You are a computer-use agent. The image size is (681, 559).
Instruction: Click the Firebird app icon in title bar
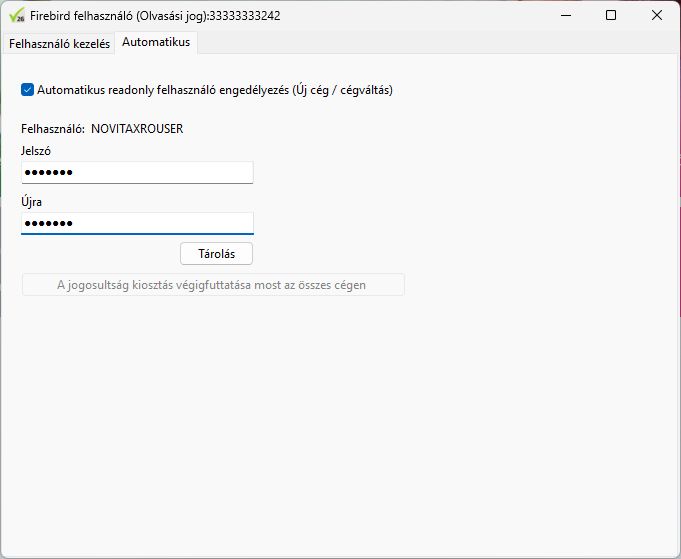click(16, 15)
